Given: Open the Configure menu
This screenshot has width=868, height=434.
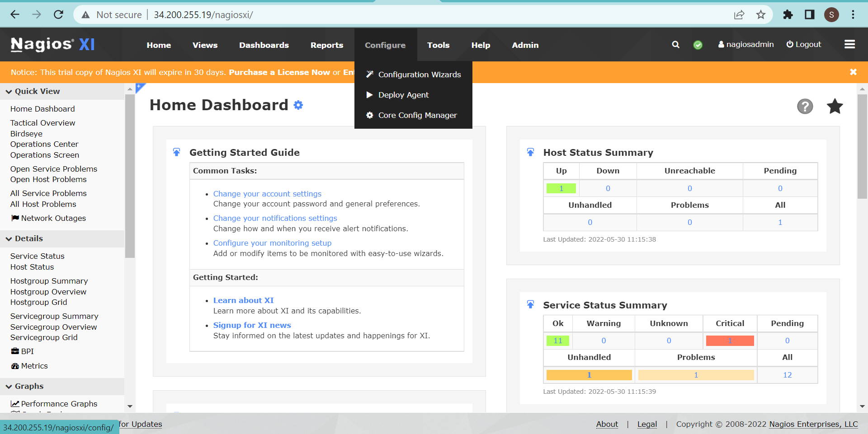Looking at the screenshot, I should pyautogui.click(x=385, y=45).
